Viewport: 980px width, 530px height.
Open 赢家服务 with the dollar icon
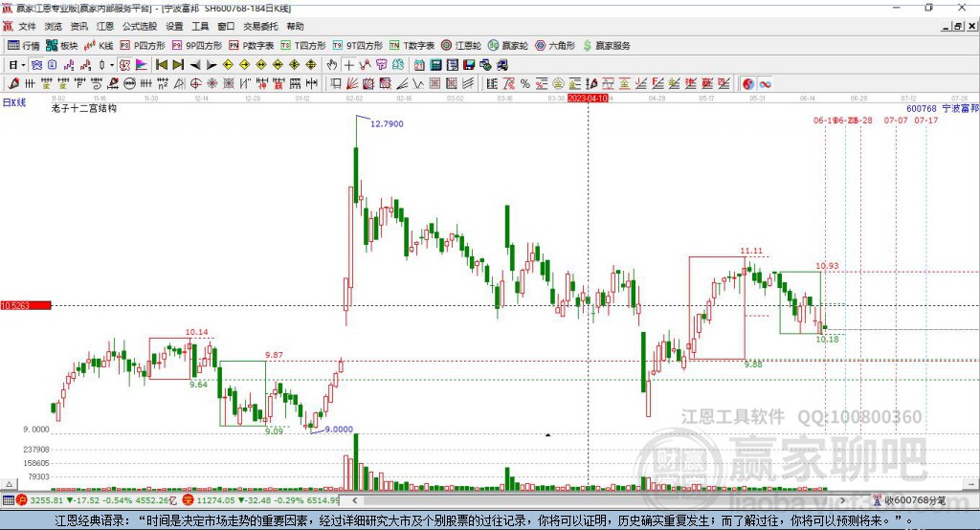tap(606, 46)
